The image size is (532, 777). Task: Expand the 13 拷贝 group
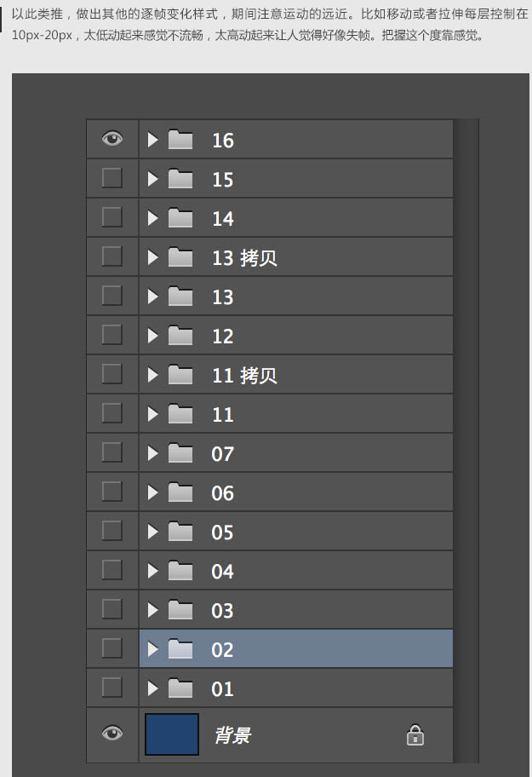[153, 258]
